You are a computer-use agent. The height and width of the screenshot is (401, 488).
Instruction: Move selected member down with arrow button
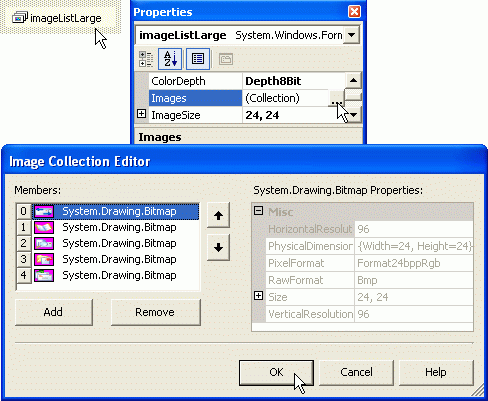[218, 247]
